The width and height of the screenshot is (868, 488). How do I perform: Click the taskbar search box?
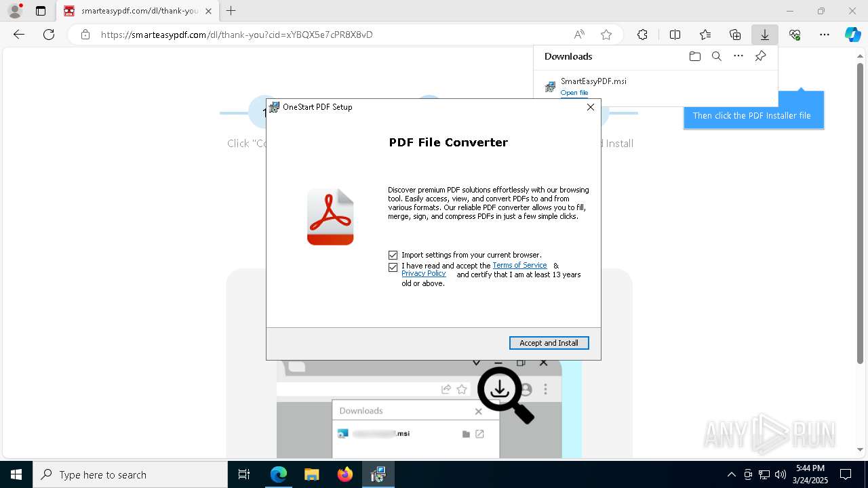tap(130, 474)
